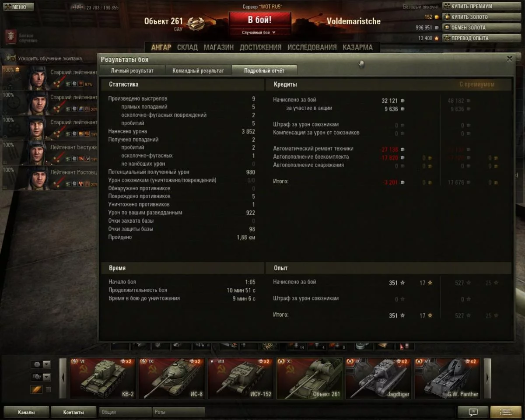
Task: Select the Подробный отчёт tab
Action: coord(264,70)
